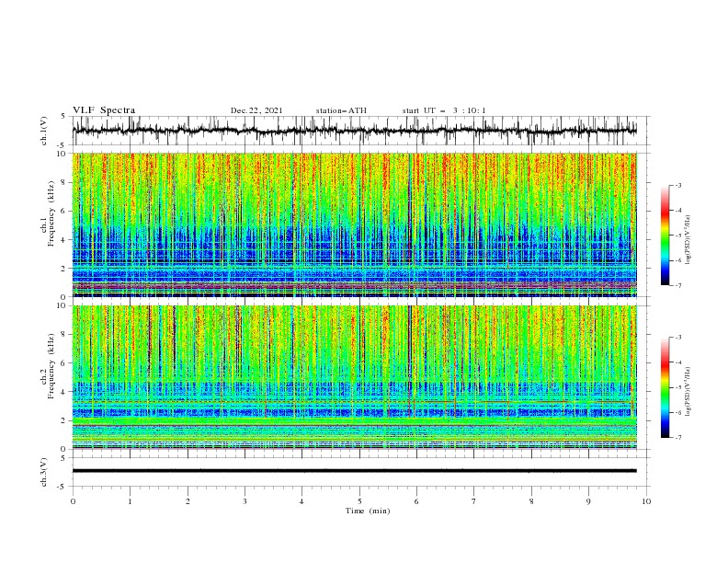
Task: Click time axis tick label "7"
Action: [474, 501]
